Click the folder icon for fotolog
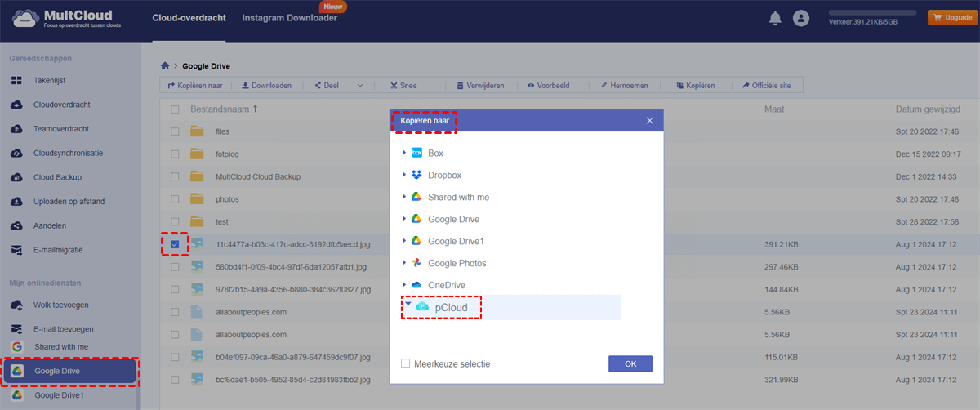This screenshot has height=410, width=980. tap(197, 154)
